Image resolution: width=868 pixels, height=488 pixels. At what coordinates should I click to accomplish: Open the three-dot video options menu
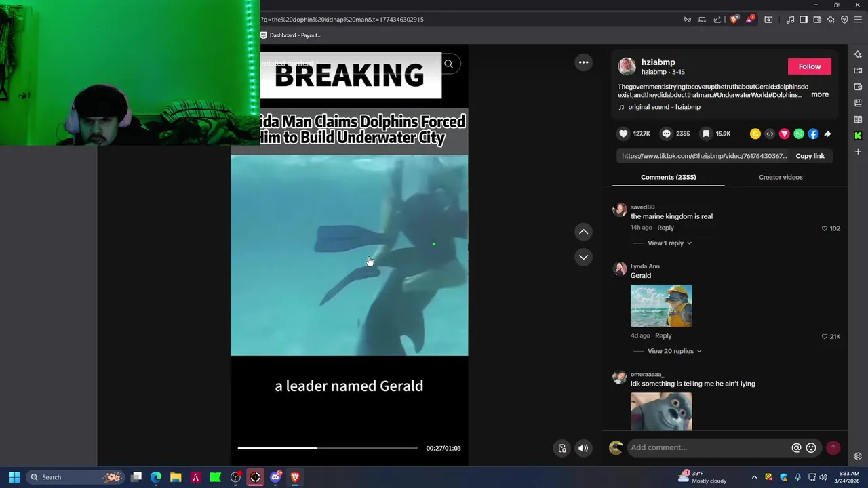[583, 62]
